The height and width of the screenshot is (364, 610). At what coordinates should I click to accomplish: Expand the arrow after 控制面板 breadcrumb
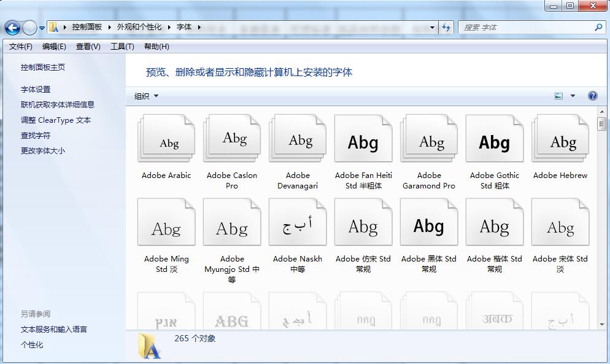coord(109,27)
